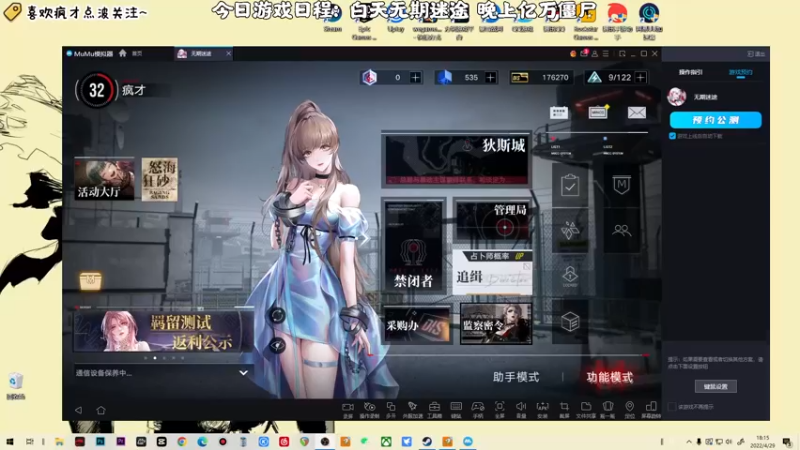This screenshot has width=800, height=450.
Task: Switch to 功能模式
Action: click(609, 378)
